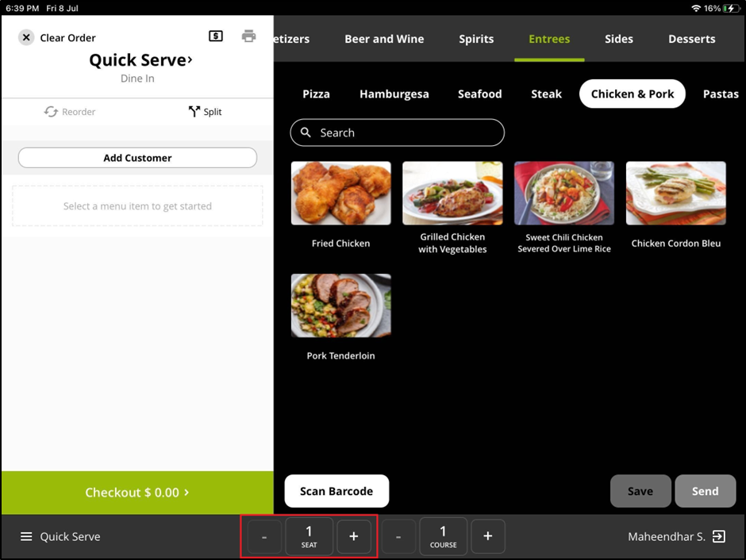Expand the Quick Serve order type chevron

(x=190, y=60)
